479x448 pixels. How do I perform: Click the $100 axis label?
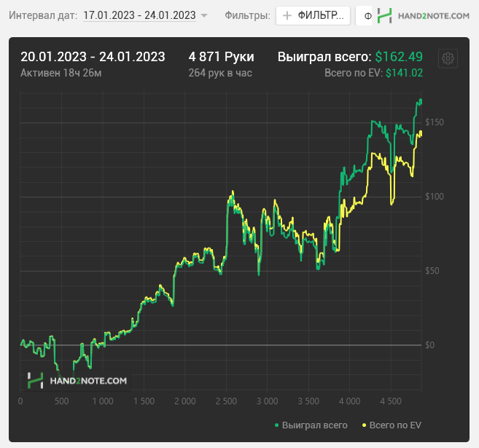435,197
